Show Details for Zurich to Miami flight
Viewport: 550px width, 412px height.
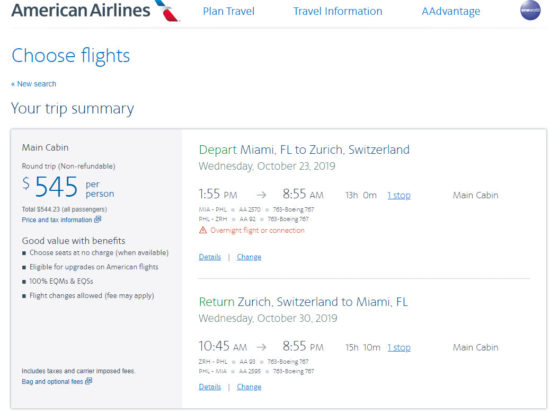point(210,387)
